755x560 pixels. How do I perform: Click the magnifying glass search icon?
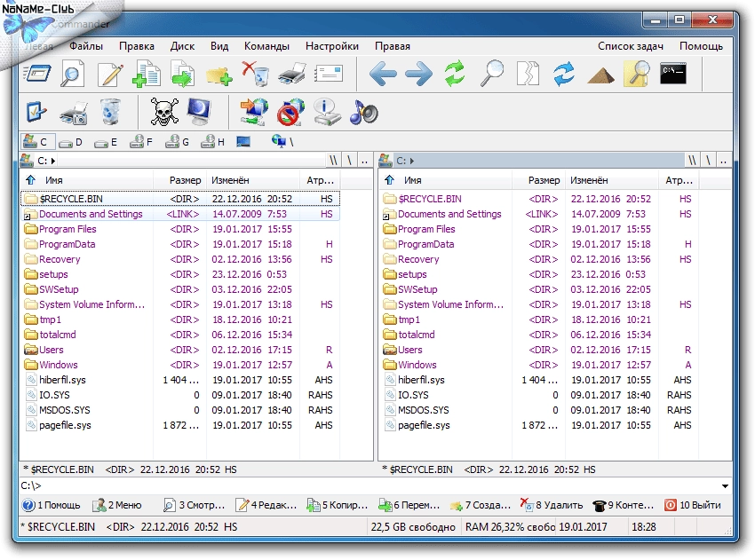coord(492,74)
